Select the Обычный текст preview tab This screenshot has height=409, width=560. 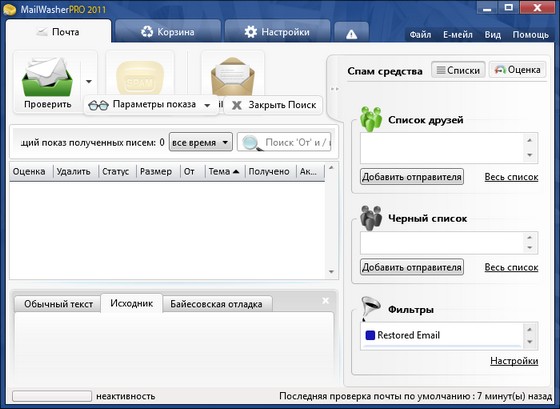click(58, 304)
